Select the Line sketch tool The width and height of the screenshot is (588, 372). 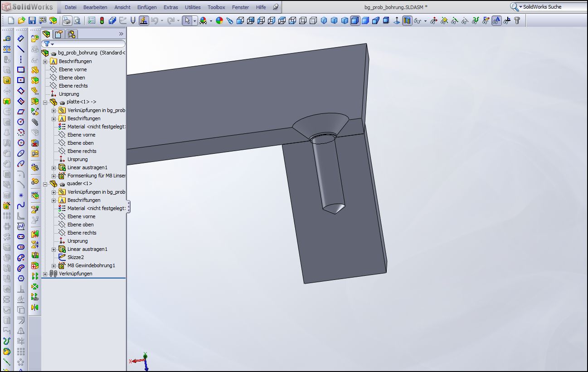point(21,49)
